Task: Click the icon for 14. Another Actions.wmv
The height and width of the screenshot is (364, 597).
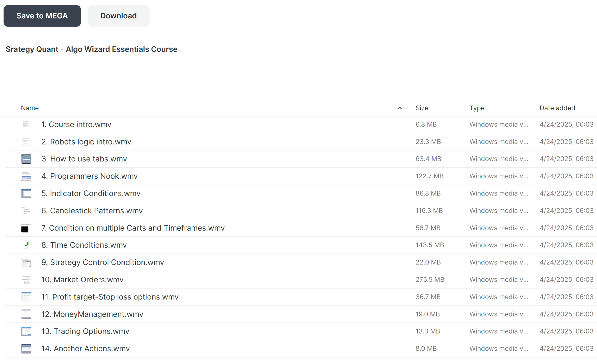Action: (26, 349)
